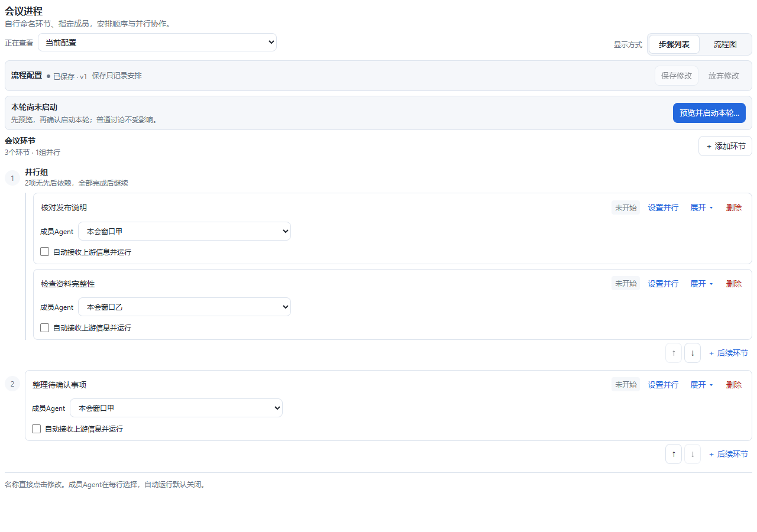Click the 并行组 group title

click(x=37, y=172)
